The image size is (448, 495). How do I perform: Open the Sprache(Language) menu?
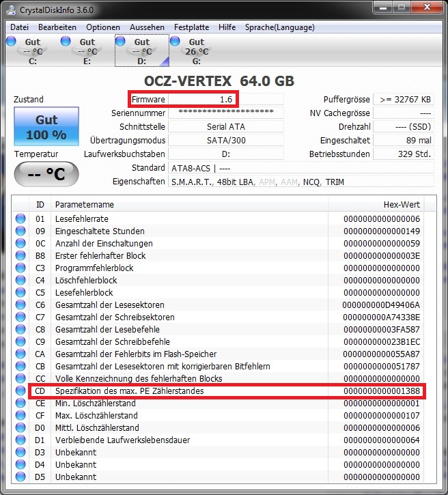pyautogui.click(x=280, y=27)
